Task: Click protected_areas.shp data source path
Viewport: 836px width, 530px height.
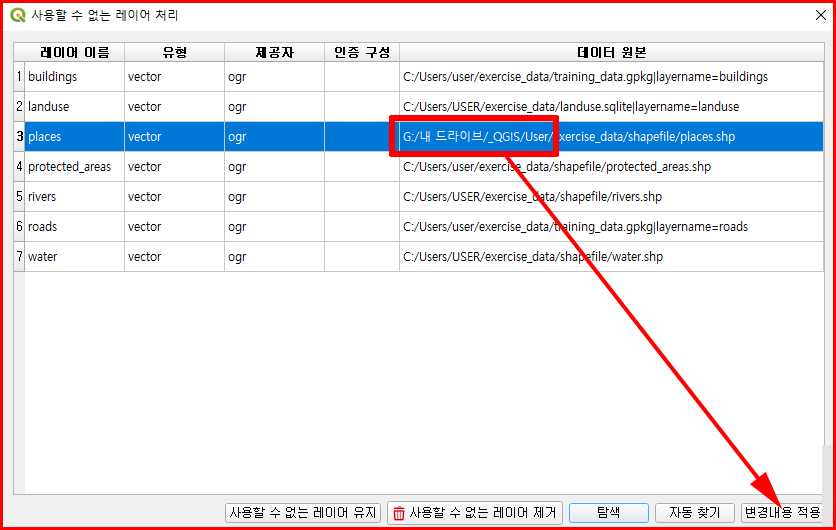Action: click(x=612, y=166)
